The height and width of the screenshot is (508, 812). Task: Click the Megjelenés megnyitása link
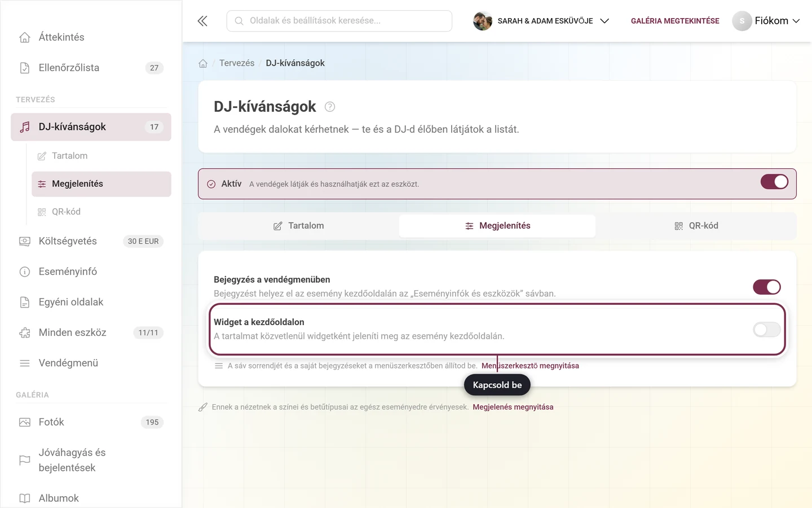[x=513, y=407]
